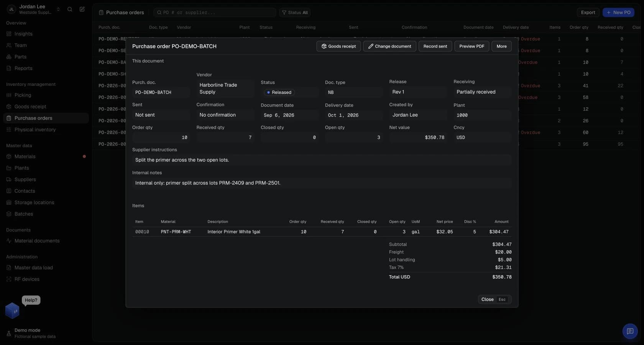Image resolution: width=644 pixels, height=345 pixels.
Task: Click Preview PDF button
Action: 472,46
